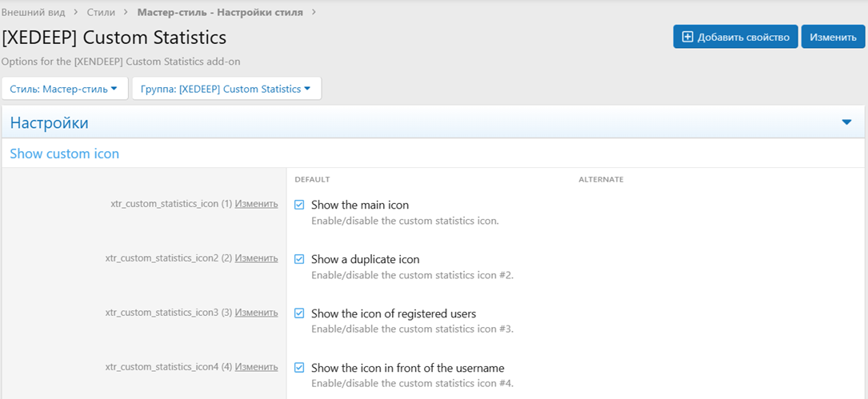Click the Добавить свойство button

point(735,37)
